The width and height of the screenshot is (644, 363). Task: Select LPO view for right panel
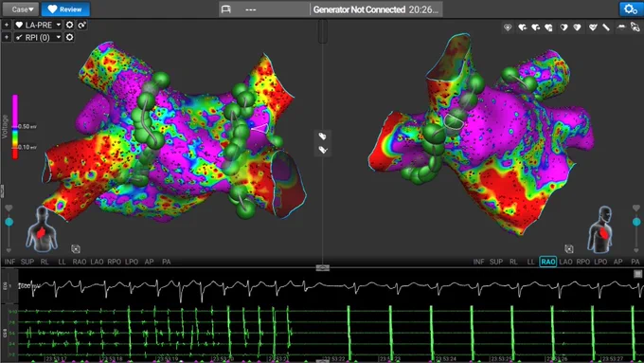(600, 262)
